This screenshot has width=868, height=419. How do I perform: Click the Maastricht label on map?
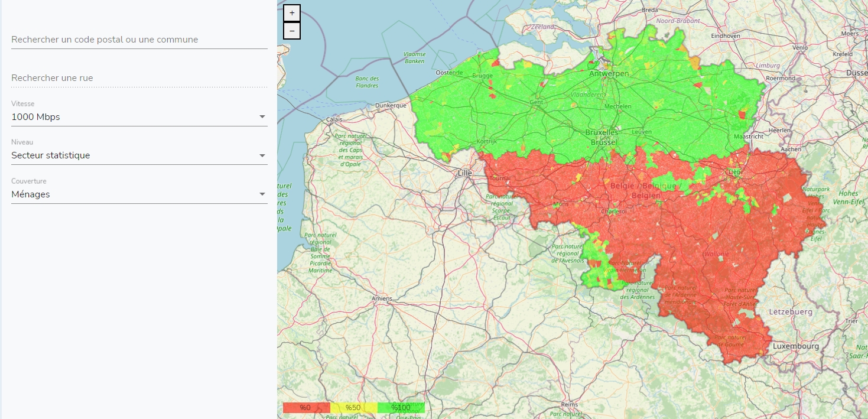pyautogui.click(x=749, y=136)
